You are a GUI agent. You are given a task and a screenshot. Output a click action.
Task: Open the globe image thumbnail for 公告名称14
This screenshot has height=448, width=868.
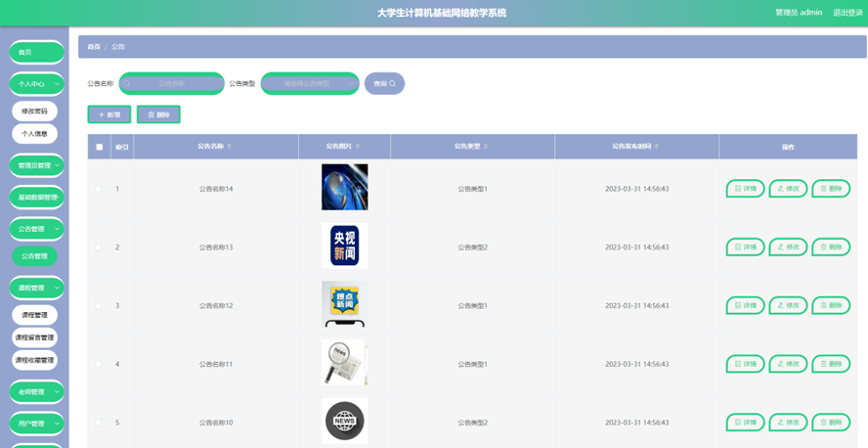(x=344, y=187)
